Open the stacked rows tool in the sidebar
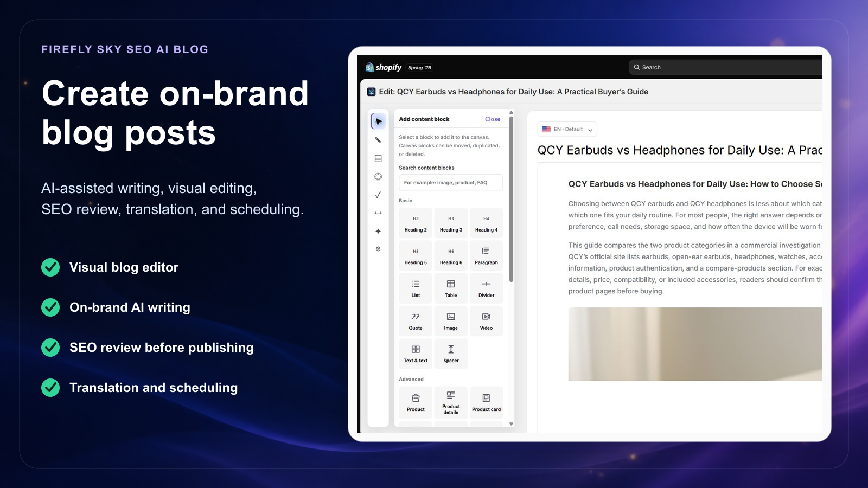868x488 pixels. [x=378, y=158]
